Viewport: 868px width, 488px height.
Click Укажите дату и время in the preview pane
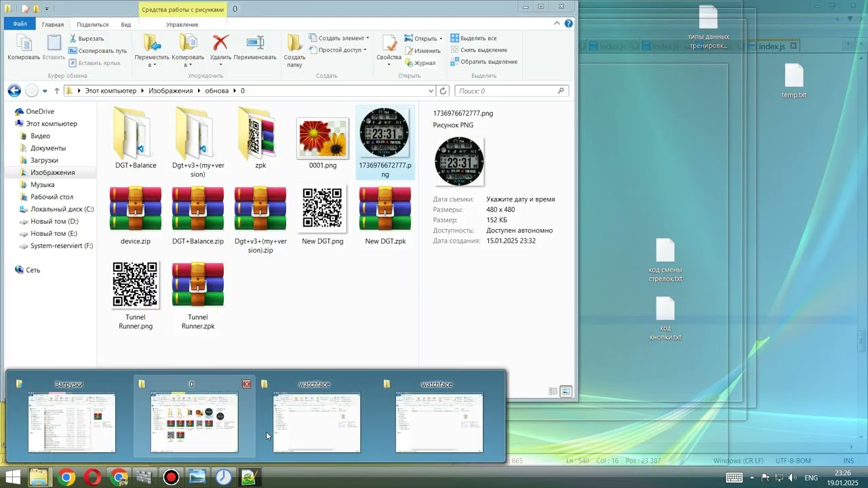[521, 199]
